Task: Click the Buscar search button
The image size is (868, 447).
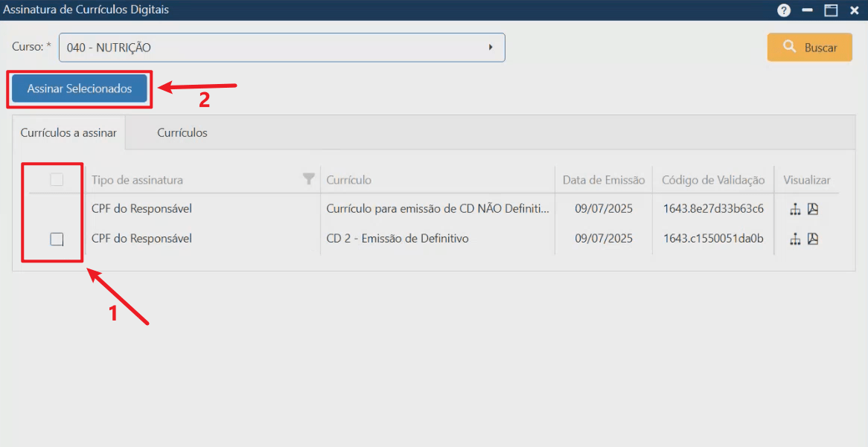Action: click(809, 48)
